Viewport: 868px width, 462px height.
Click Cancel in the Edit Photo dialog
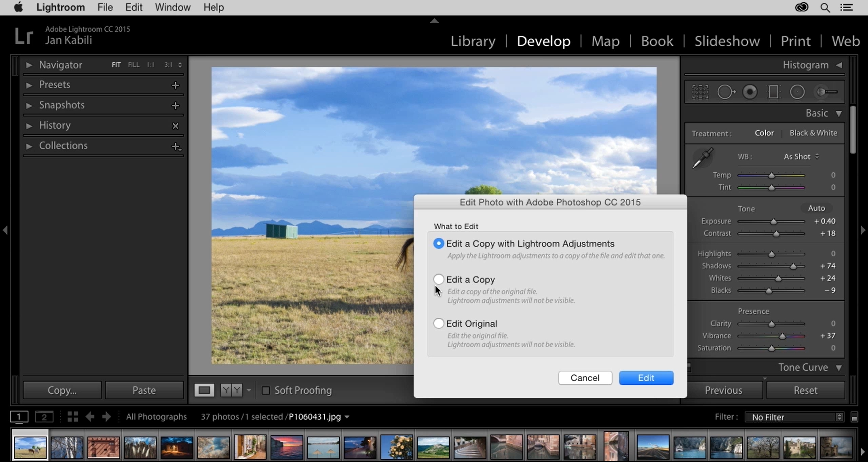pos(585,378)
